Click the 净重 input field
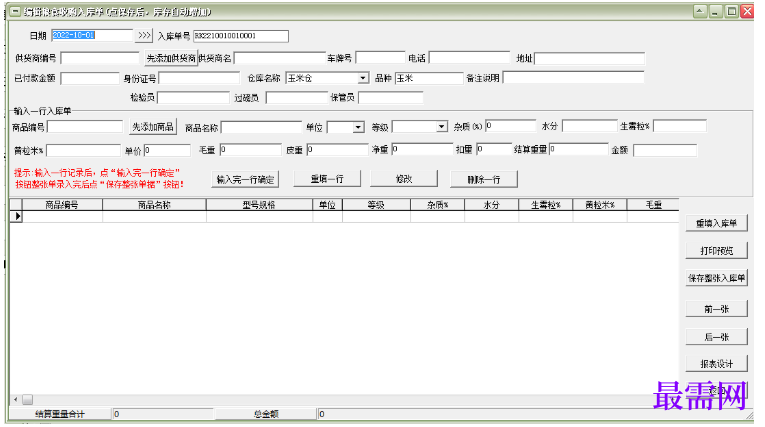Image resolution: width=765 pixels, height=427 pixels. point(422,149)
